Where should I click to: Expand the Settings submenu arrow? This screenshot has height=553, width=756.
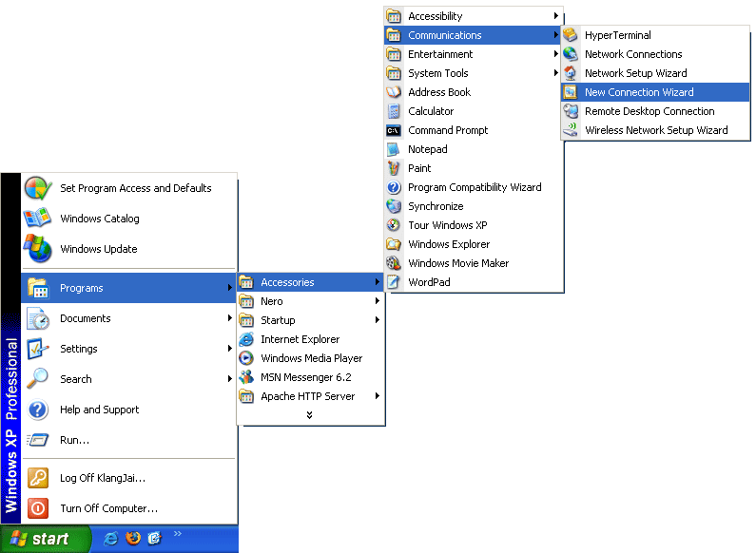[230, 349]
